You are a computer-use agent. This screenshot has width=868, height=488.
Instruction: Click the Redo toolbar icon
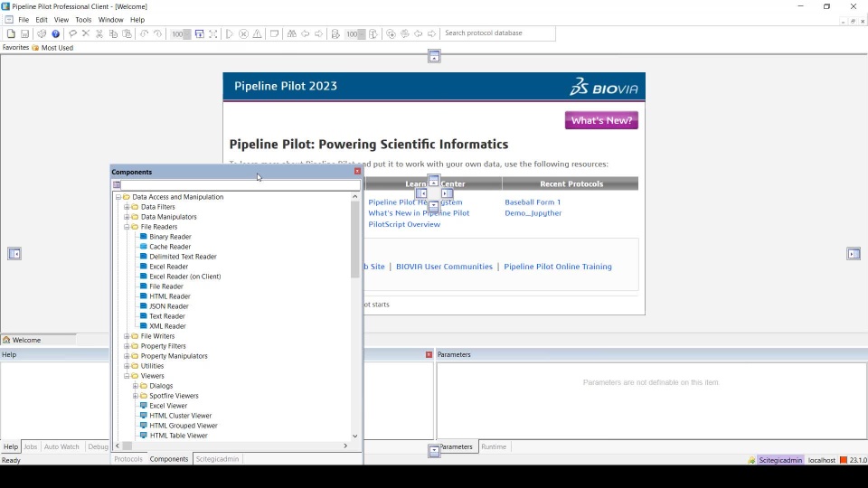click(157, 33)
